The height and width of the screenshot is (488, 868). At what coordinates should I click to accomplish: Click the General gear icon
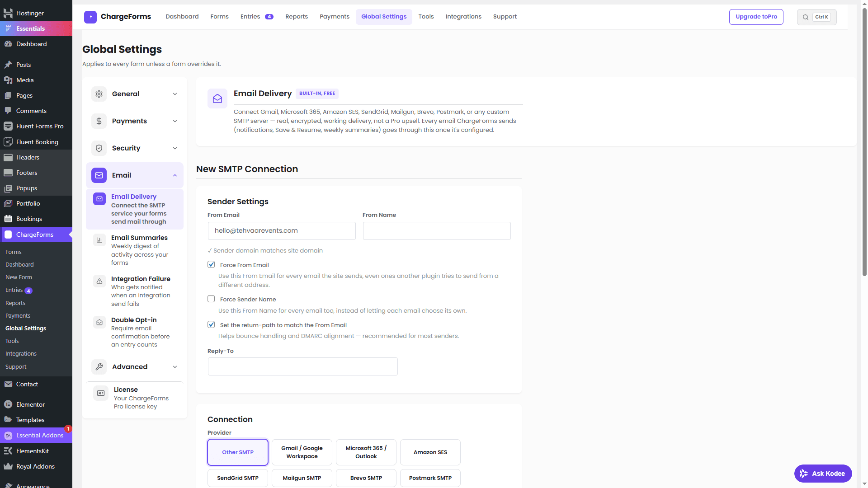(x=99, y=94)
